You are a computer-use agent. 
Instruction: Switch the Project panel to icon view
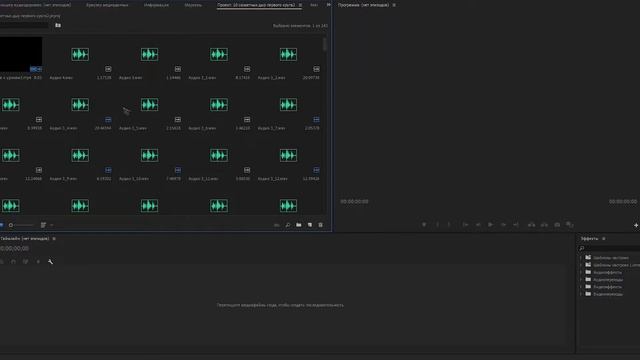(1, 225)
